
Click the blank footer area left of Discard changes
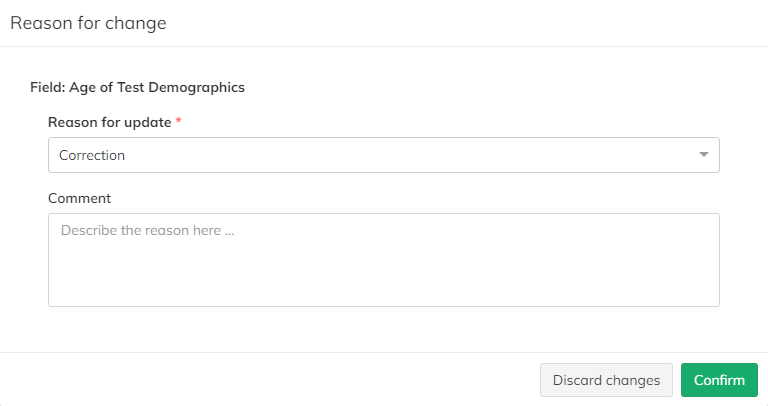coord(270,380)
